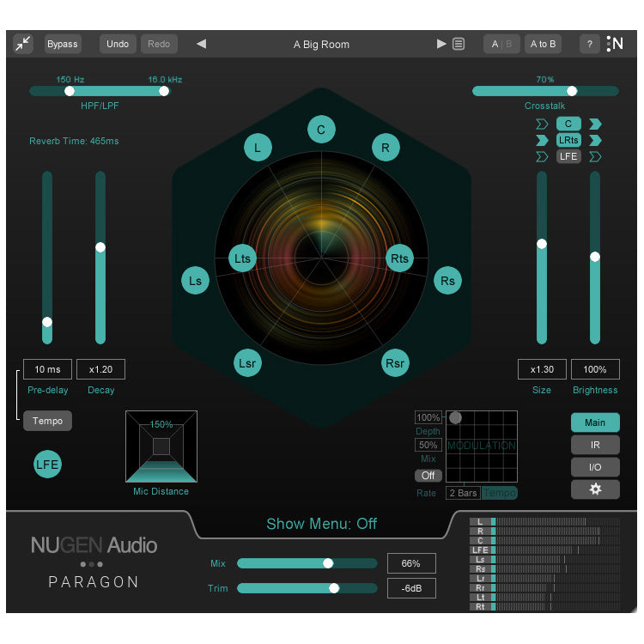Click the 10 ms pre-delay field
The width and height of the screenshot is (644, 644).
47,369
